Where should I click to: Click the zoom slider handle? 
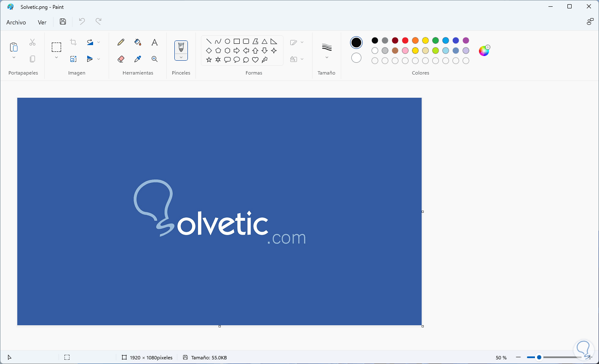(539, 357)
